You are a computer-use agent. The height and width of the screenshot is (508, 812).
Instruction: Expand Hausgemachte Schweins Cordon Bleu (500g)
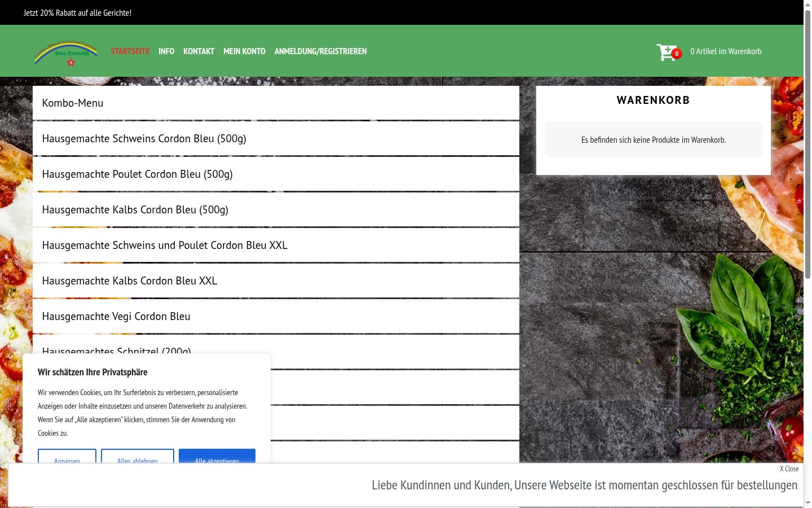(x=276, y=138)
